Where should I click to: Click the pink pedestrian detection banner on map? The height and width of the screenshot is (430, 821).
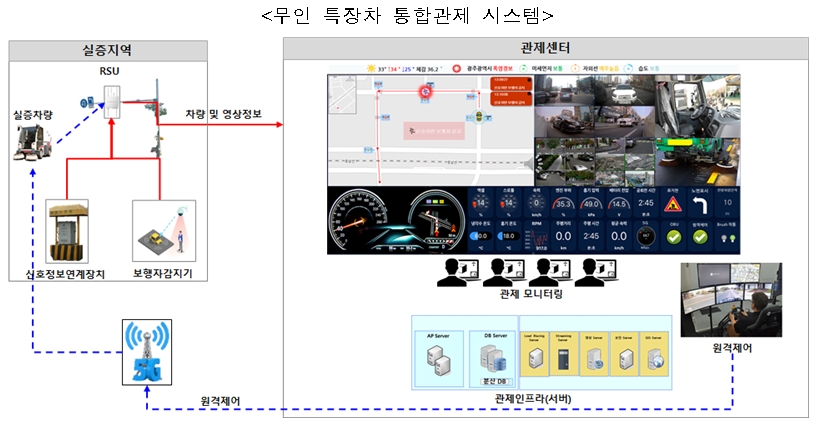click(434, 130)
